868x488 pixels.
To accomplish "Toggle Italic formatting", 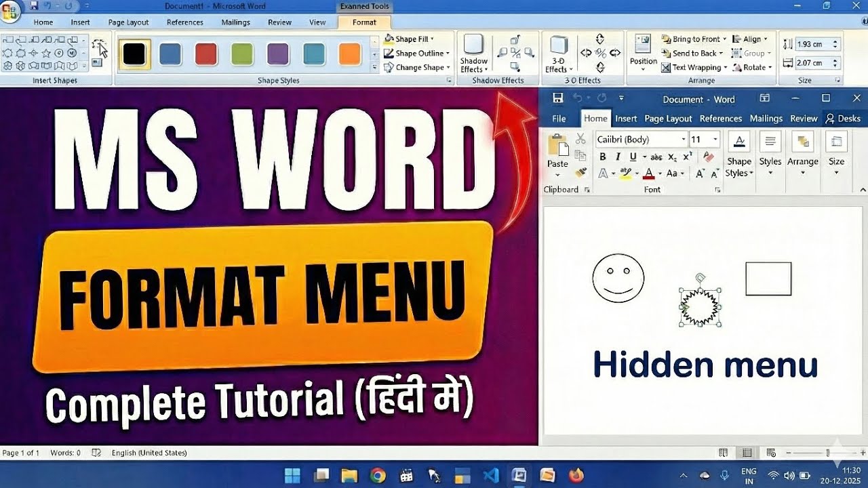I will [618, 157].
